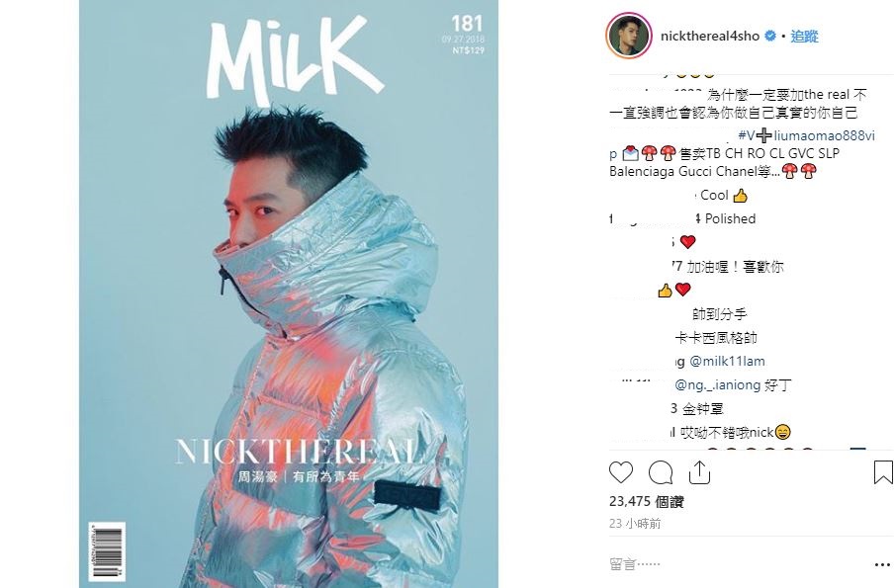This screenshot has height=588, width=894.
Task: Click the comment reading Polished
Action: point(731,218)
